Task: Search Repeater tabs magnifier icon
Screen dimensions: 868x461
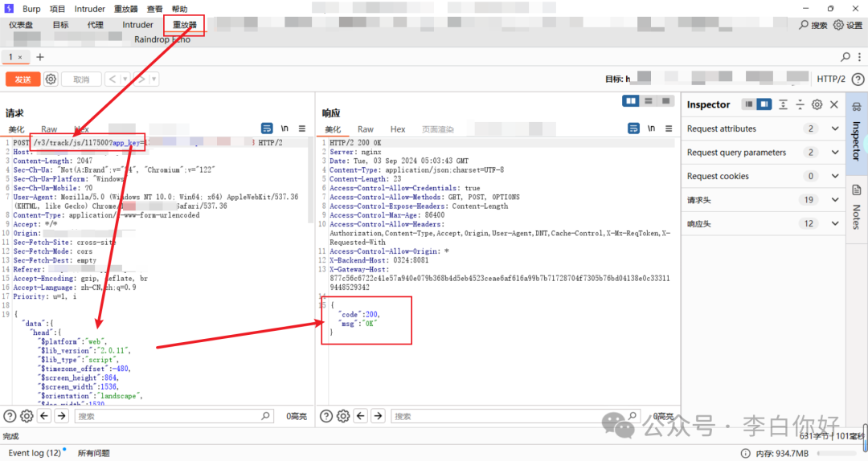Action: coord(845,57)
